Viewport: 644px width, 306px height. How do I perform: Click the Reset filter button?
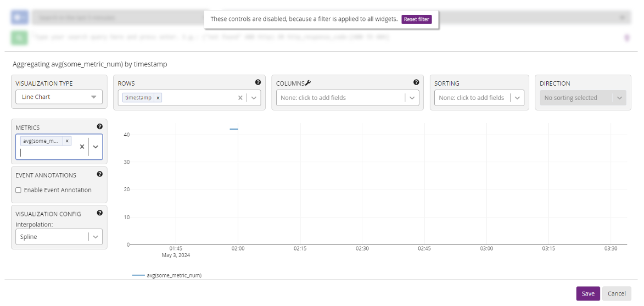click(417, 19)
